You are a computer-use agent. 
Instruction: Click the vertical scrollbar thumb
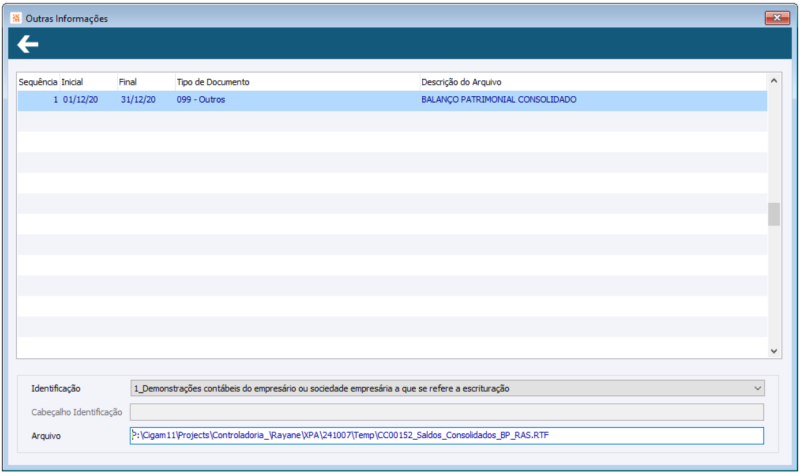coord(774,214)
